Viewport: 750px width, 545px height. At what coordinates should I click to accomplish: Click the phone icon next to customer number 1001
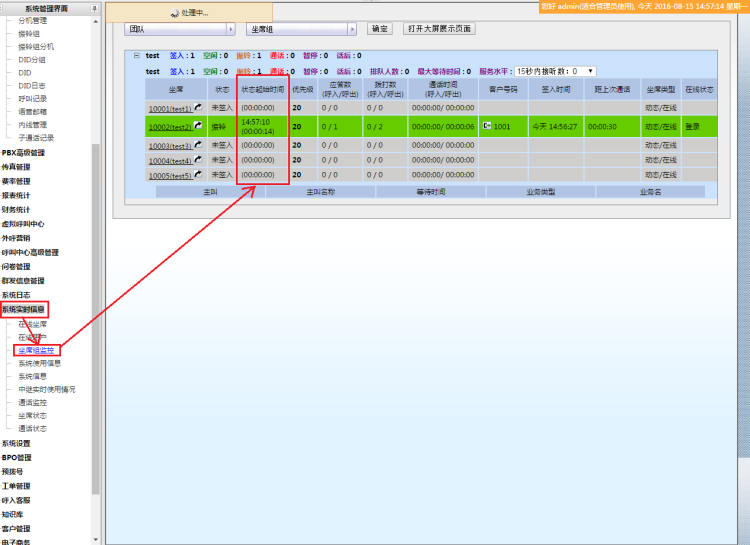point(486,126)
